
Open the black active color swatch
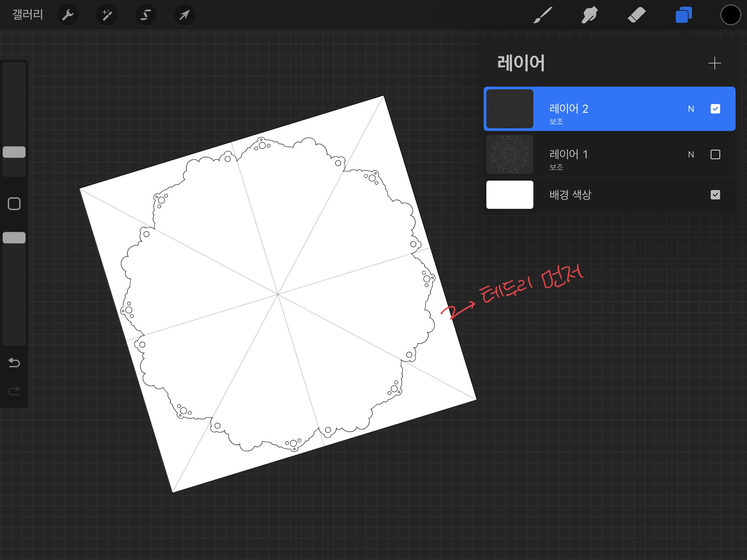pyautogui.click(x=731, y=15)
